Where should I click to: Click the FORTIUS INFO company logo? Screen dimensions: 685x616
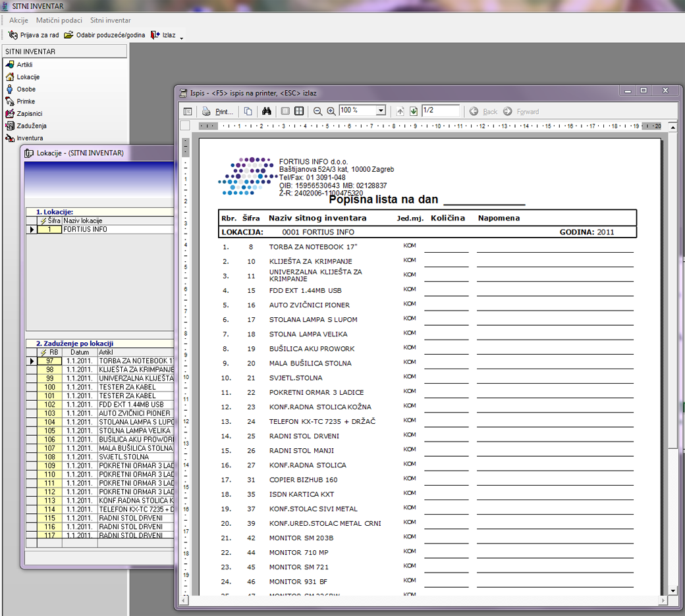pos(247,176)
